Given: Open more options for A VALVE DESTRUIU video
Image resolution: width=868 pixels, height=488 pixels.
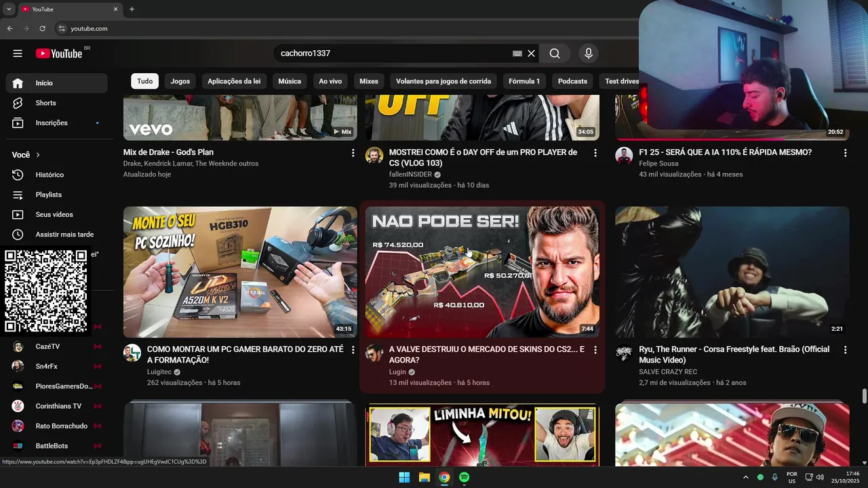Looking at the screenshot, I should 595,350.
